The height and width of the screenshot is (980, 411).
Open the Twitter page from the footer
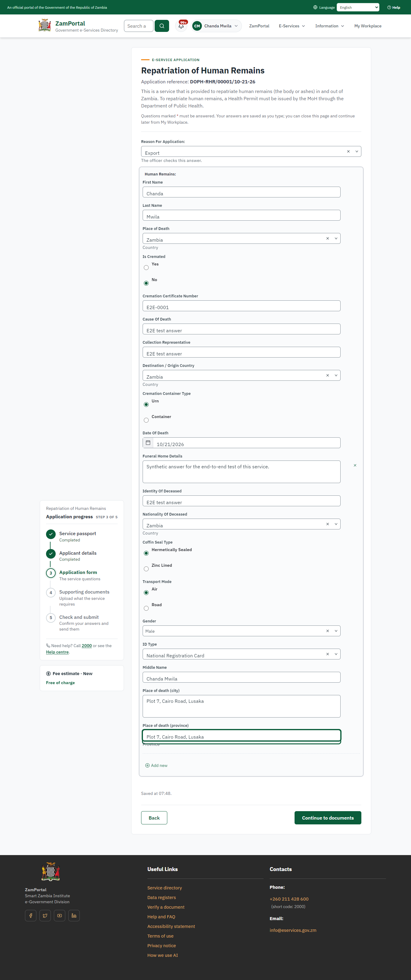45,916
